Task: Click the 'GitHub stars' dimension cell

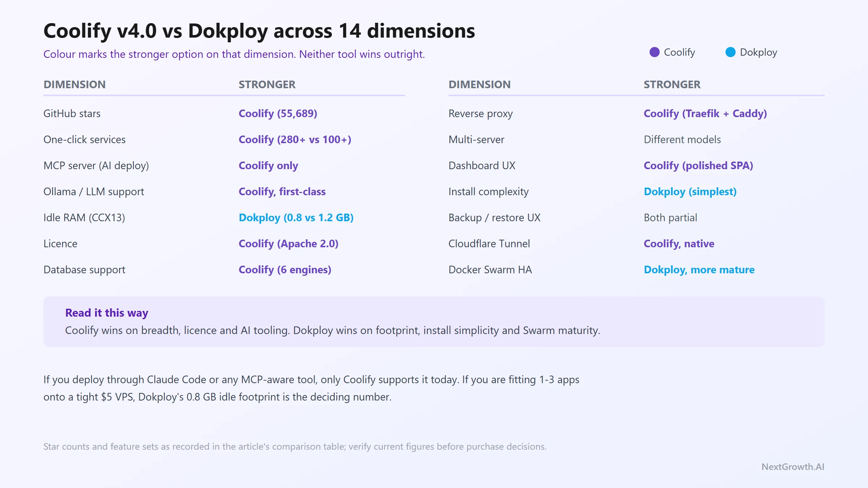Action: (x=72, y=114)
